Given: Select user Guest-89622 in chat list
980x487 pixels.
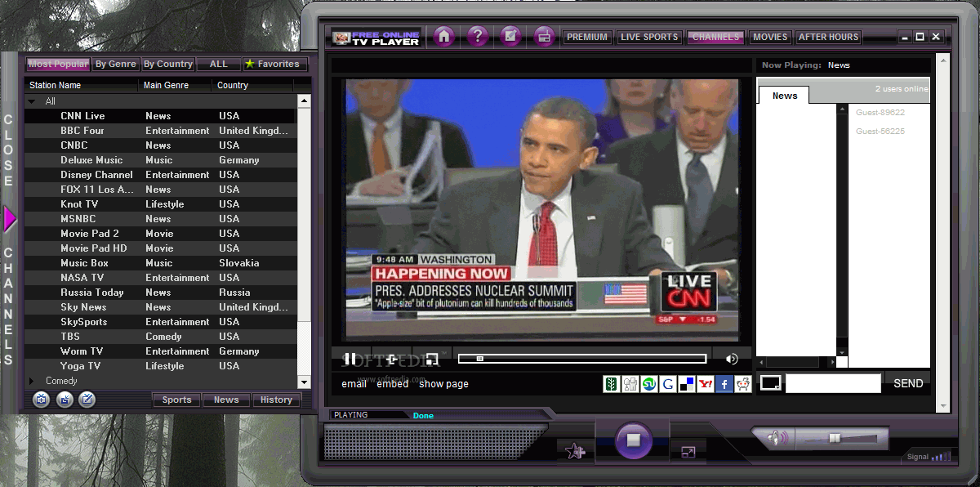Looking at the screenshot, I should [880, 113].
